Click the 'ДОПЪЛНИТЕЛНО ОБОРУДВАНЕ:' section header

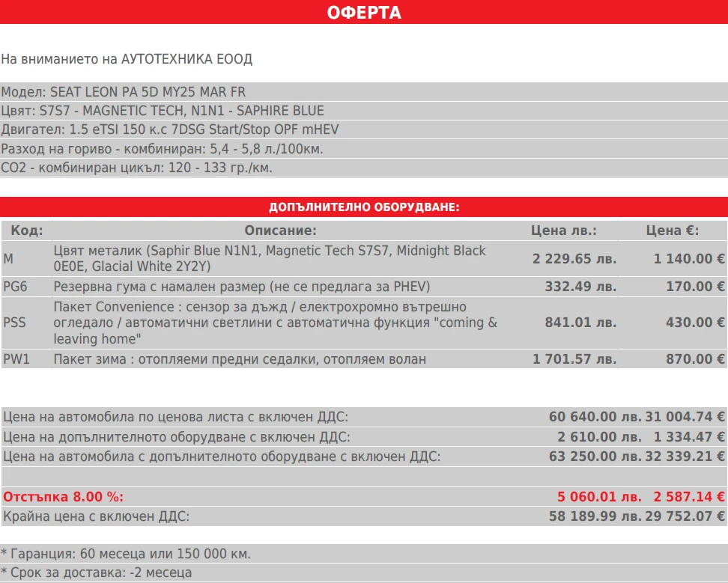click(x=364, y=207)
